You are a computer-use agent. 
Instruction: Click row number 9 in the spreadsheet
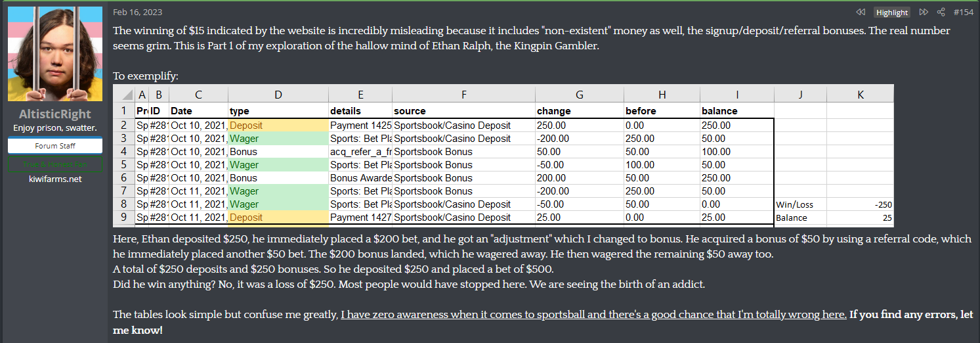(x=124, y=217)
